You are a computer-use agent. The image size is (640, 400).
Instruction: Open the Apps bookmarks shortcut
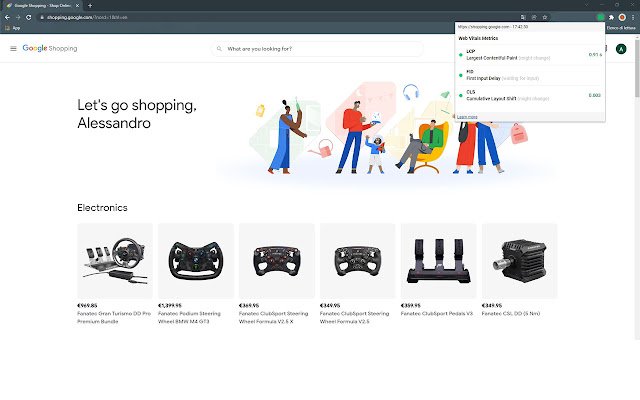[x=12, y=28]
